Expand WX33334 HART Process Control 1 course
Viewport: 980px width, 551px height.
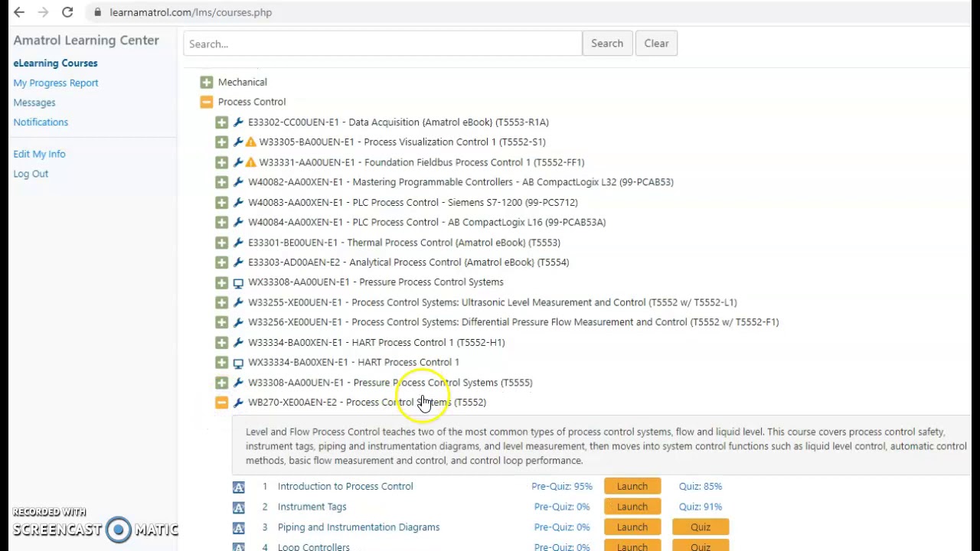(221, 363)
